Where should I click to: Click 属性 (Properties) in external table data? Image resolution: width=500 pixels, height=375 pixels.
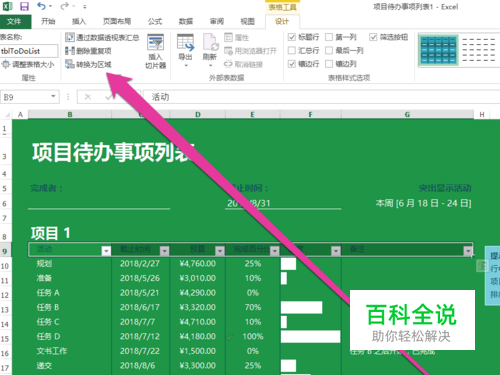pyautogui.click(x=237, y=37)
